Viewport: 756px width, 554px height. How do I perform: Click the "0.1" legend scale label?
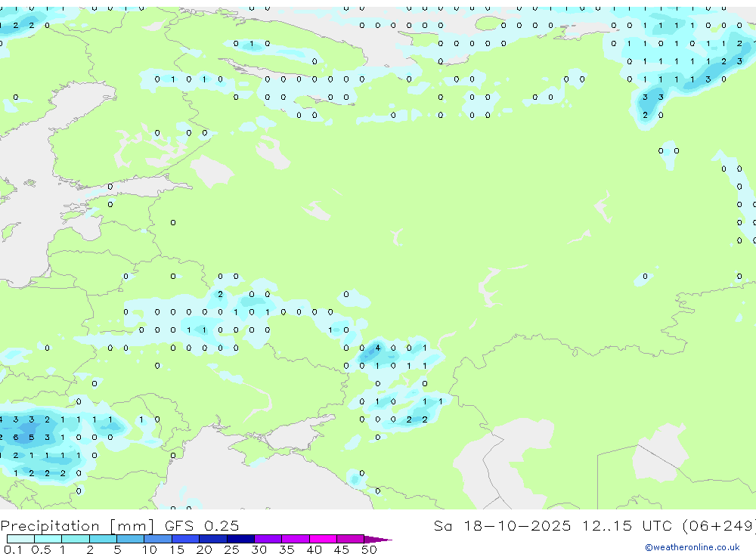click(x=13, y=549)
